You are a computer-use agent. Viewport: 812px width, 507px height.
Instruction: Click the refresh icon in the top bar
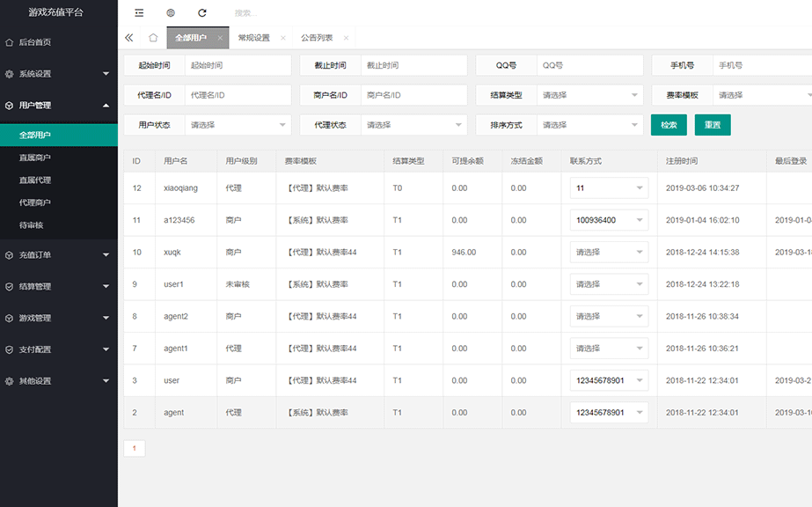202,13
